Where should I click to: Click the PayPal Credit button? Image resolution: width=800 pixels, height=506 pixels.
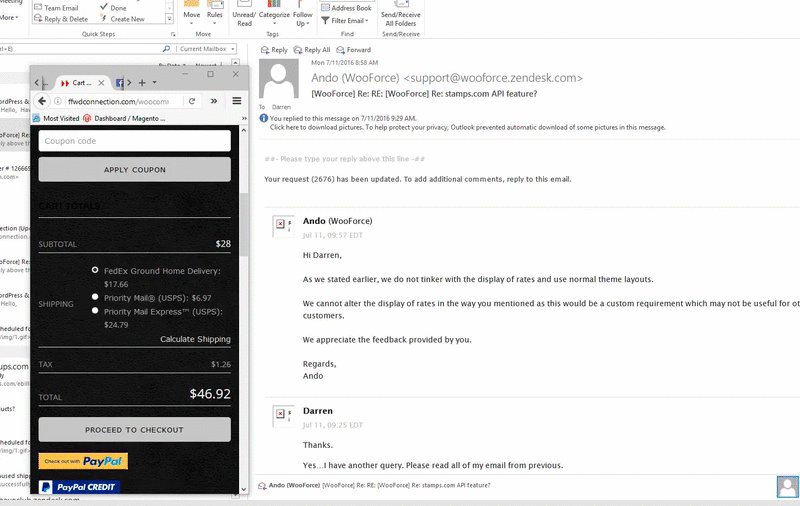tap(79, 487)
